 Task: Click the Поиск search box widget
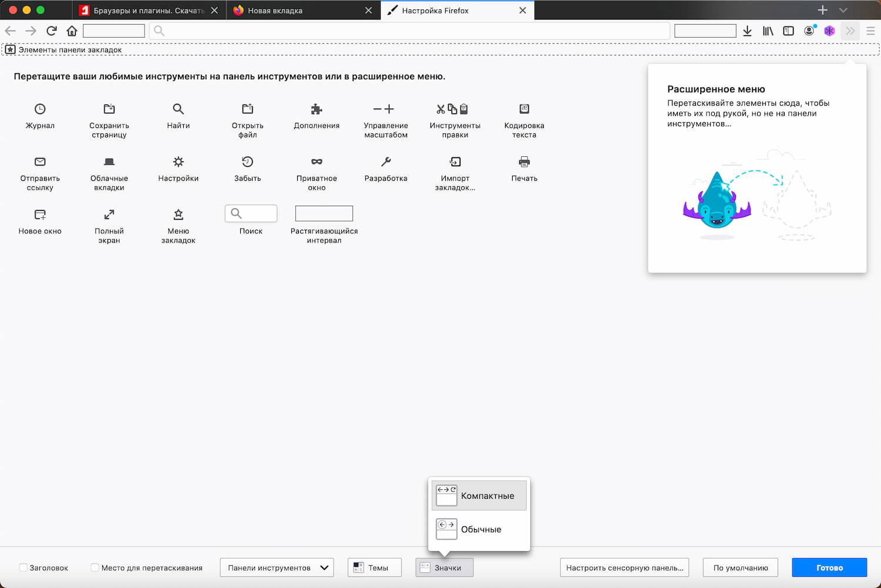pyautogui.click(x=251, y=213)
